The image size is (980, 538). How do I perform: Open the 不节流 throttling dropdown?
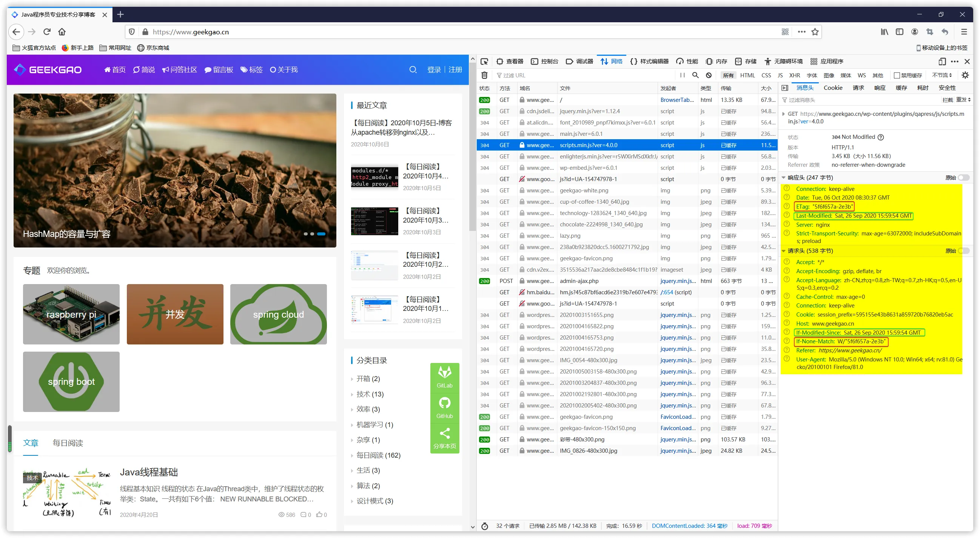941,75
